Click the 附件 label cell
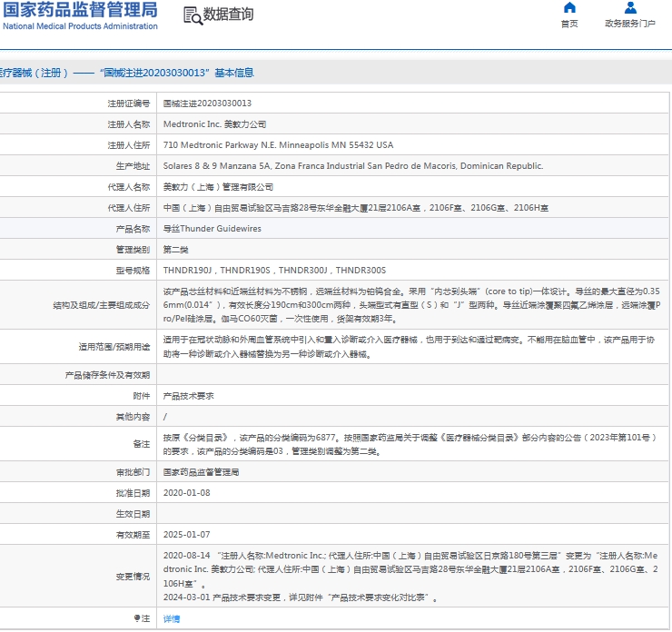Image resolution: width=672 pixels, height=632 pixels. (x=141, y=396)
